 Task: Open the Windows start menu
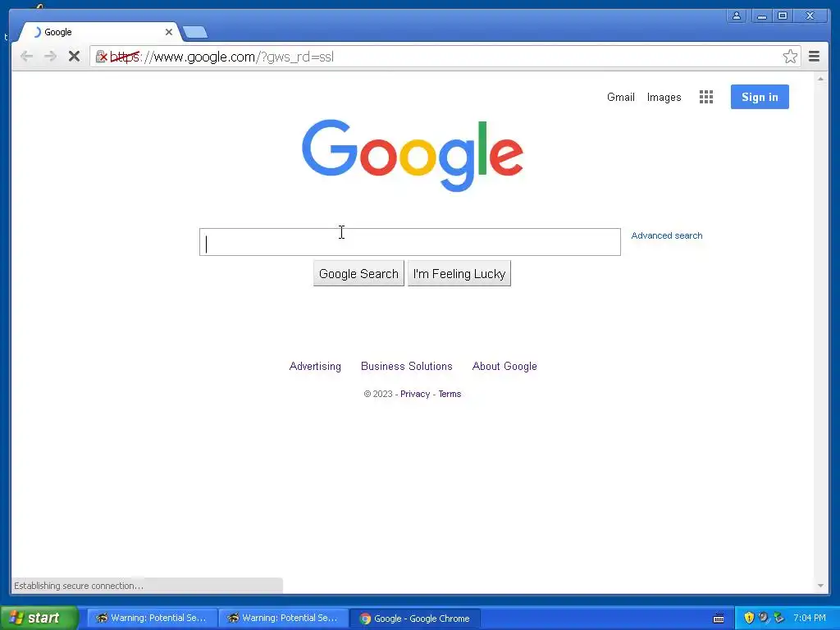39,618
